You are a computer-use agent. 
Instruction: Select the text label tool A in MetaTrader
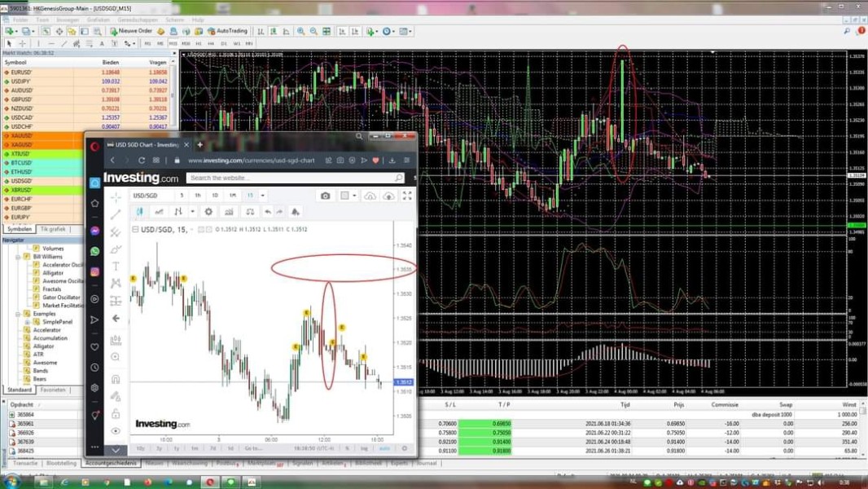tap(102, 43)
